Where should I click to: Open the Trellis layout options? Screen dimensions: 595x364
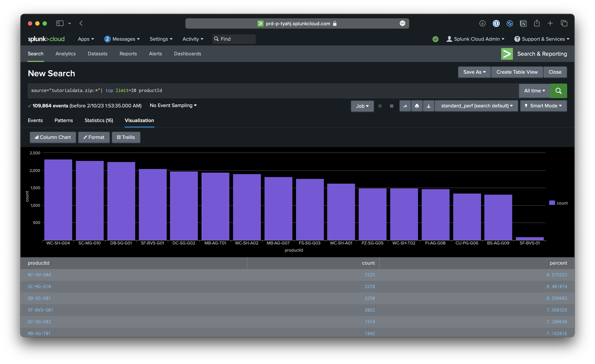click(126, 137)
